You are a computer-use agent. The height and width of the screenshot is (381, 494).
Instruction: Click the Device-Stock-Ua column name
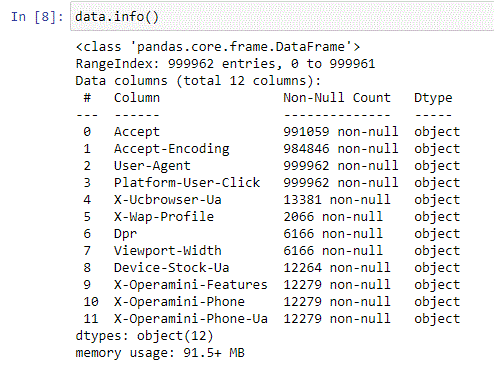[172, 268]
